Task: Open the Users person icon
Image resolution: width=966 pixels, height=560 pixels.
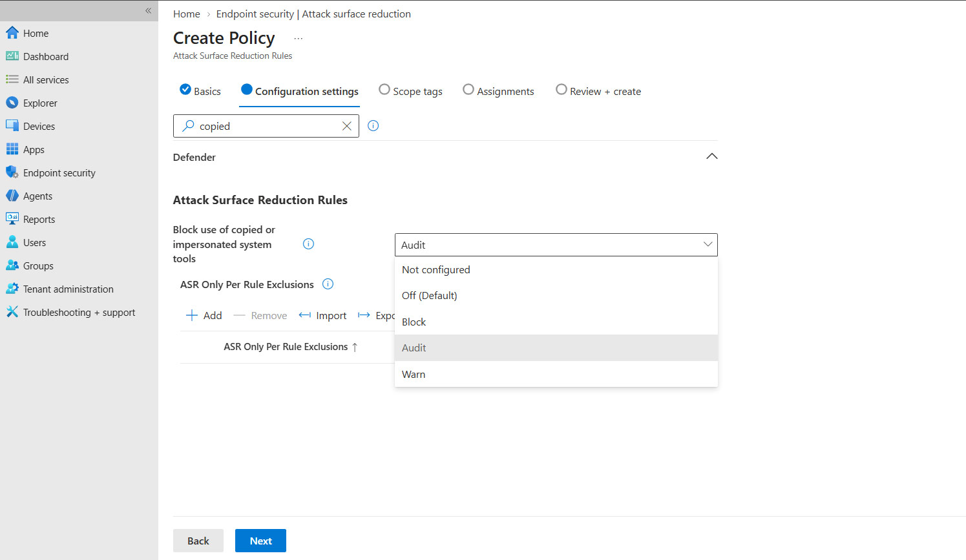Action: point(12,242)
